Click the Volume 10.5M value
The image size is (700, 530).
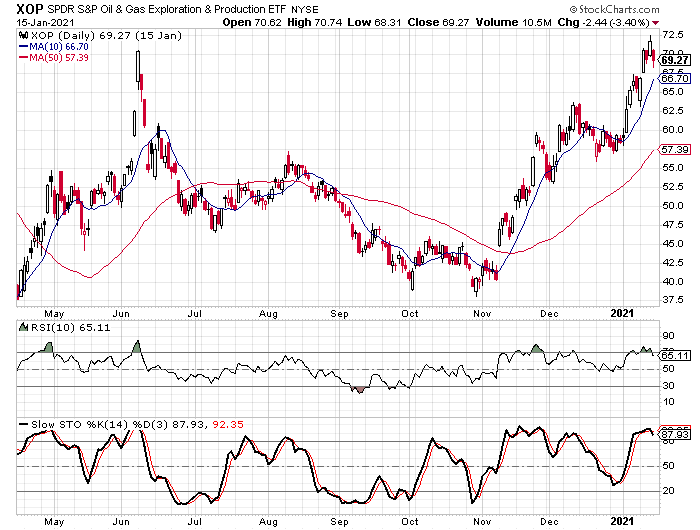(513, 22)
